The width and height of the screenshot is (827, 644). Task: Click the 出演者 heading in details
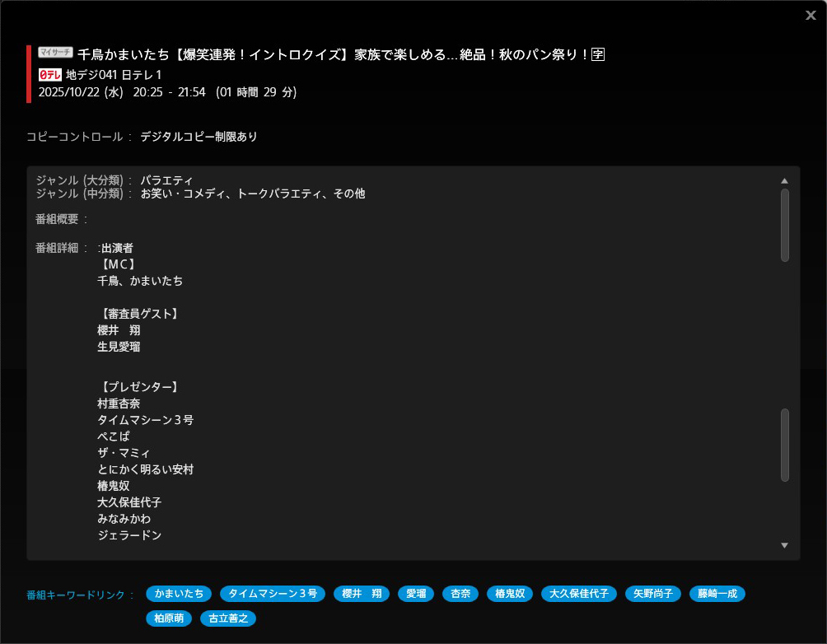117,248
